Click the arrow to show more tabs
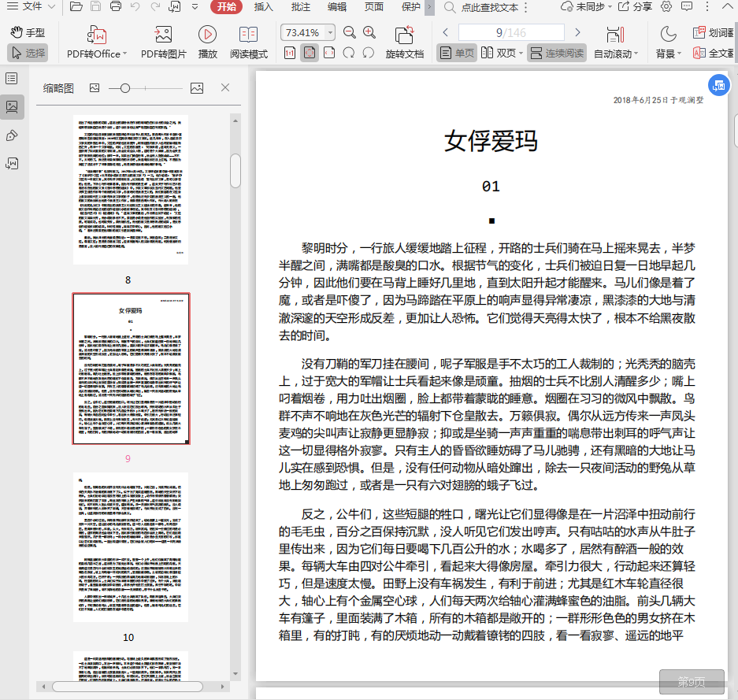This screenshot has width=738, height=700. [429, 6]
